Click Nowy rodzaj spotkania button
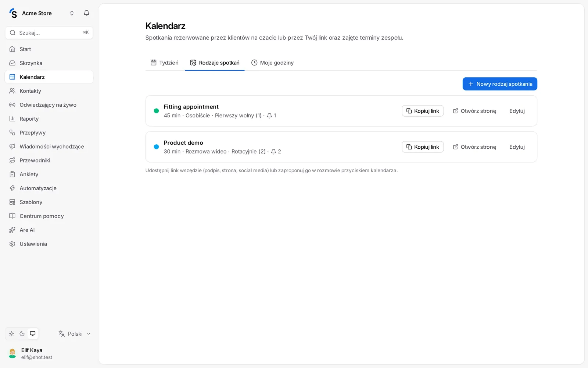The image size is (588, 368). coord(500,84)
